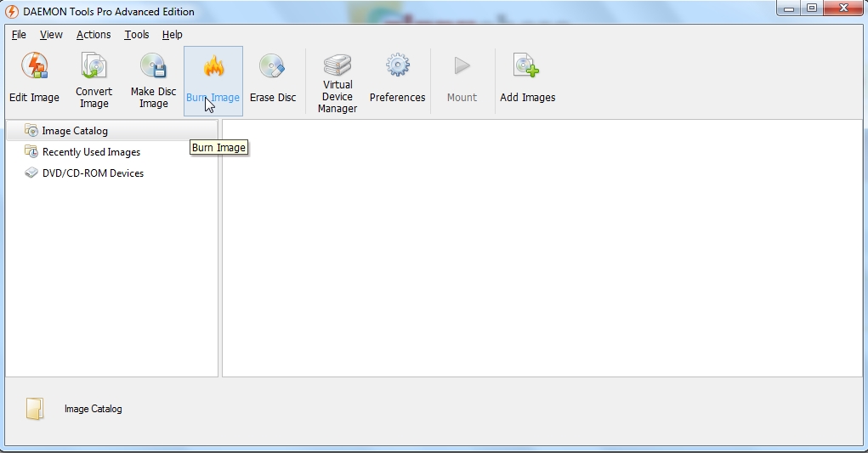Click the DVD/CD-ROM Devices drive icon

pos(31,173)
